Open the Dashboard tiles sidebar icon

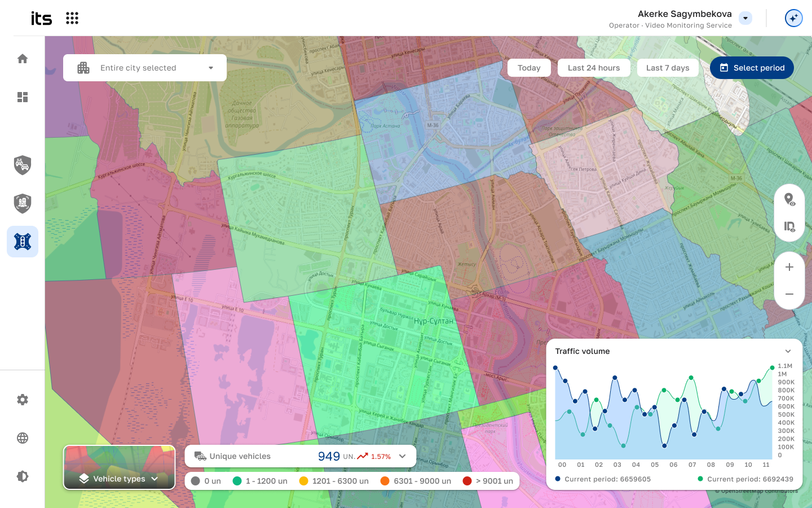23,97
